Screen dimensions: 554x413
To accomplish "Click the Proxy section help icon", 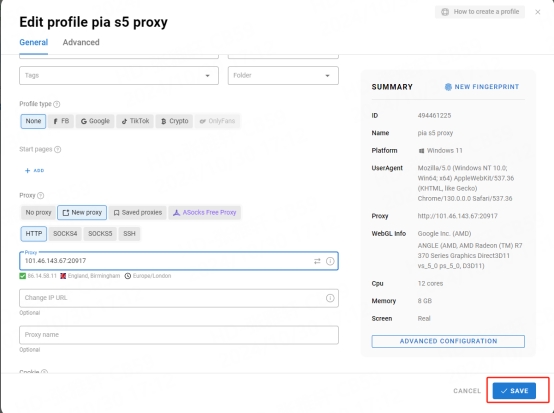I will [41, 195].
